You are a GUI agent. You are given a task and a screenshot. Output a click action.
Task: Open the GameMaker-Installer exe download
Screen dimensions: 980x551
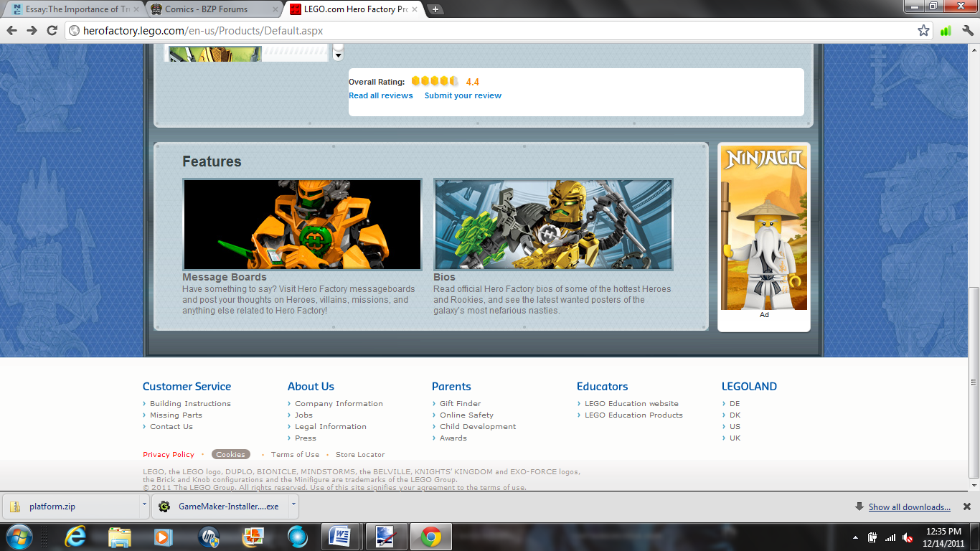[x=220, y=507]
